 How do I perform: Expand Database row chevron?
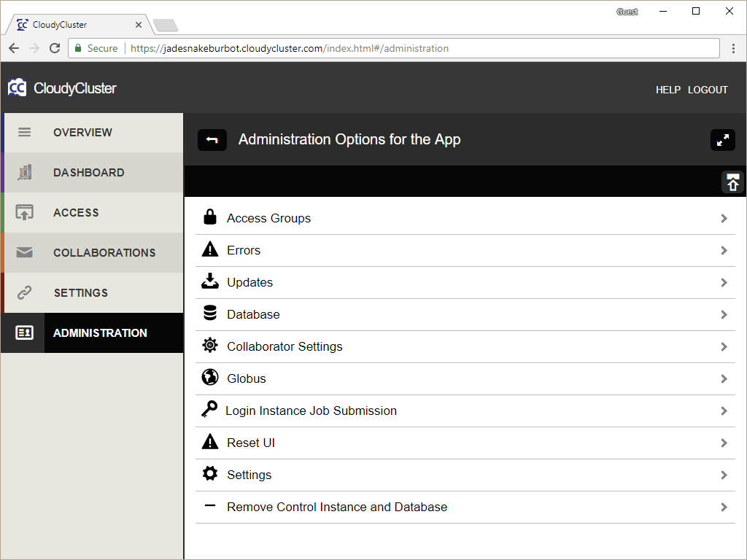(724, 315)
